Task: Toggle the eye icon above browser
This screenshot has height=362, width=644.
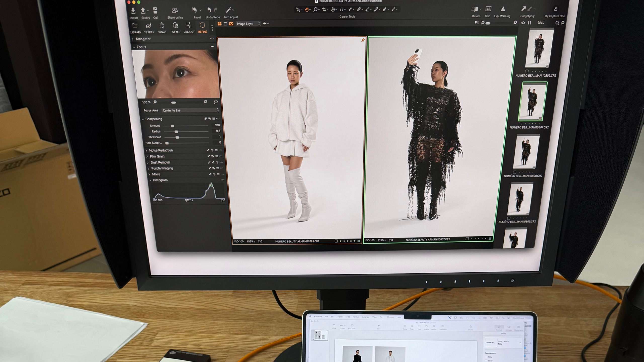Action: coord(523,23)
